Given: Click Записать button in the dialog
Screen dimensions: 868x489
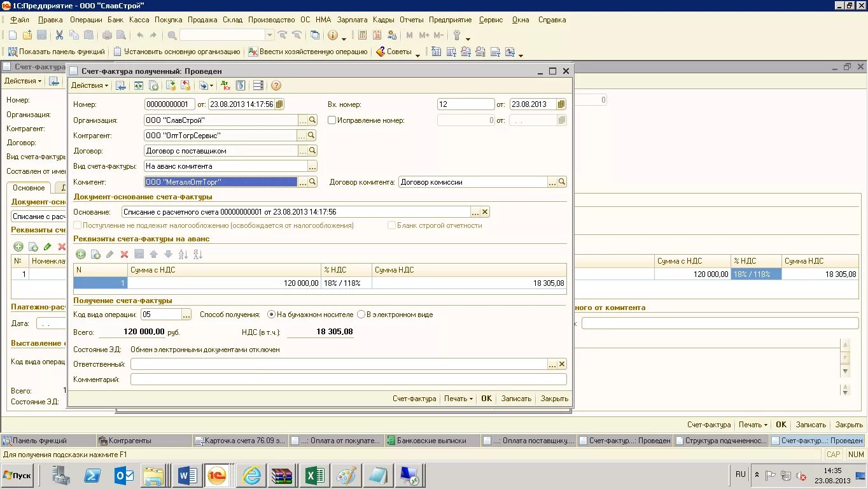Looking at the screenshot, I should pos(516,399).
